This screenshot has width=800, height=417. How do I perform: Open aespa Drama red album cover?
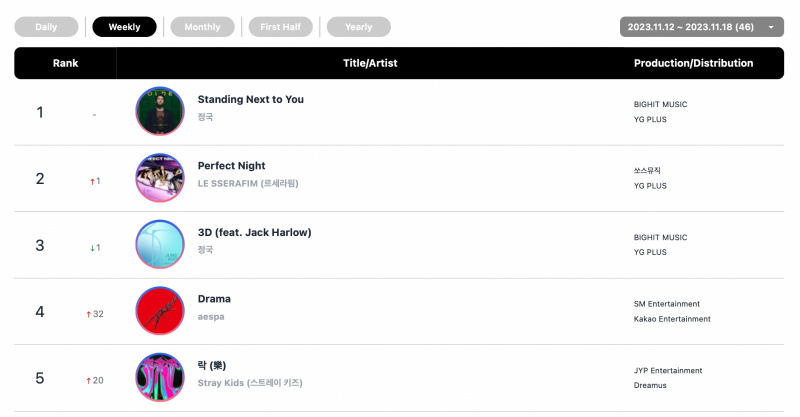[x=160, y=310]
